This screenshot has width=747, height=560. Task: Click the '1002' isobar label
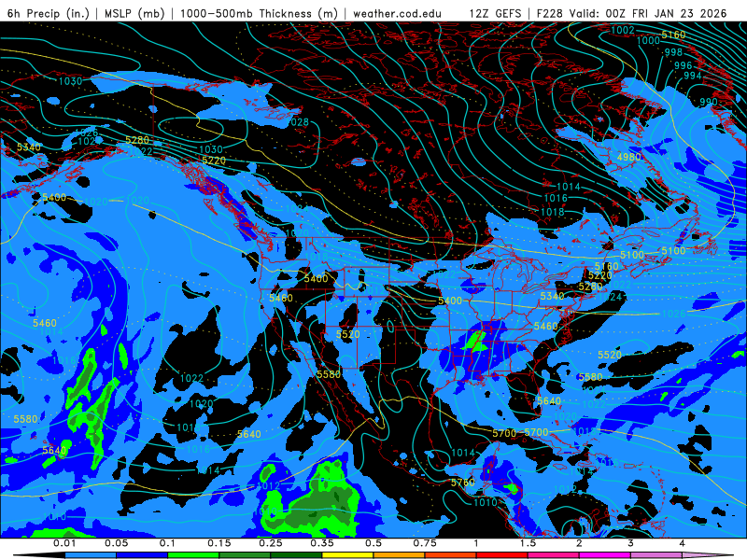(x=623, y=30)
